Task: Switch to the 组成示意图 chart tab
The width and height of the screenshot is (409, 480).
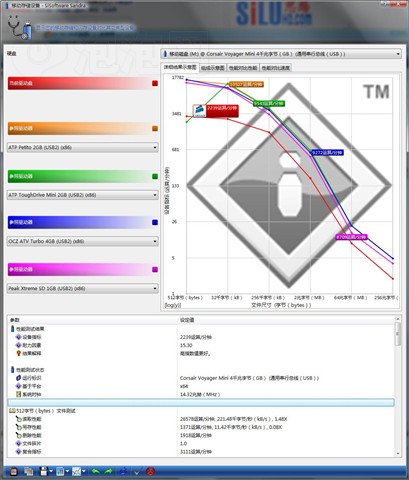Action: [213, 68]
